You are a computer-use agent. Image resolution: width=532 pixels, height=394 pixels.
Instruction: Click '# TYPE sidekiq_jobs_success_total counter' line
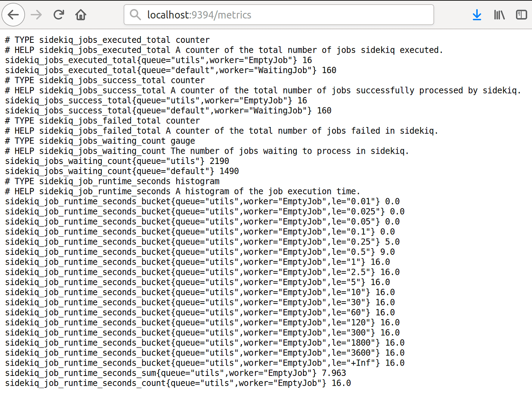coord(105,80)
